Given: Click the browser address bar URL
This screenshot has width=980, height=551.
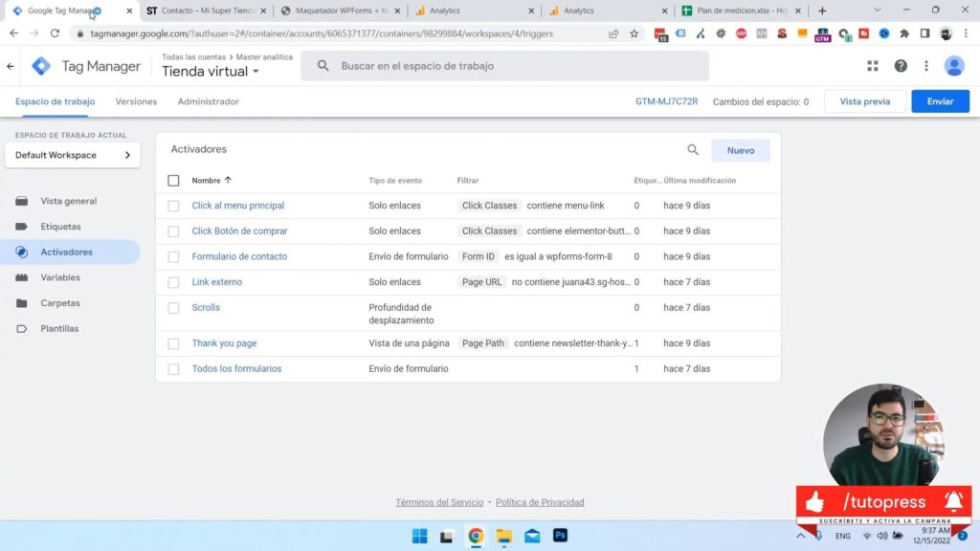Looking at the screenshot, I should point(322,33).
